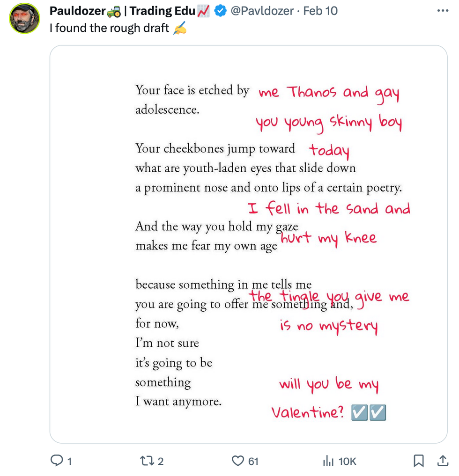Open the annotated poem image
The height and width of the screenshot is (476, 459).
[248, 244]
